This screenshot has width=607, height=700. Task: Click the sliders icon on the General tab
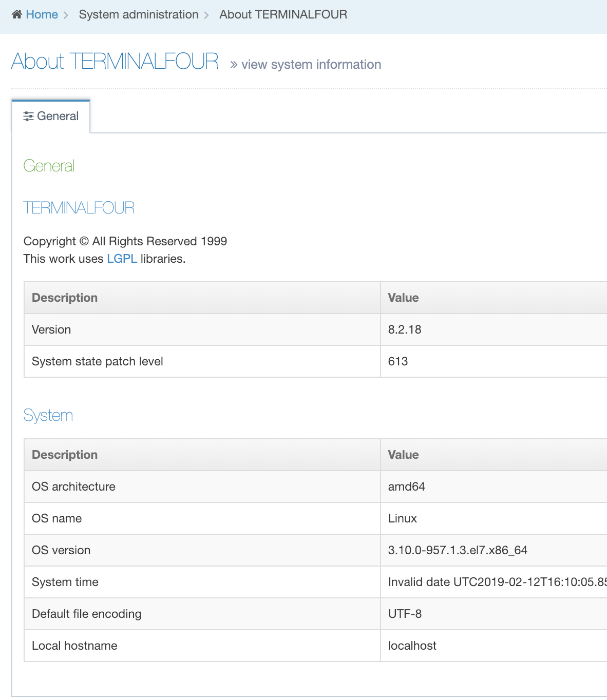pyautogui.click(x=28, y=116)
